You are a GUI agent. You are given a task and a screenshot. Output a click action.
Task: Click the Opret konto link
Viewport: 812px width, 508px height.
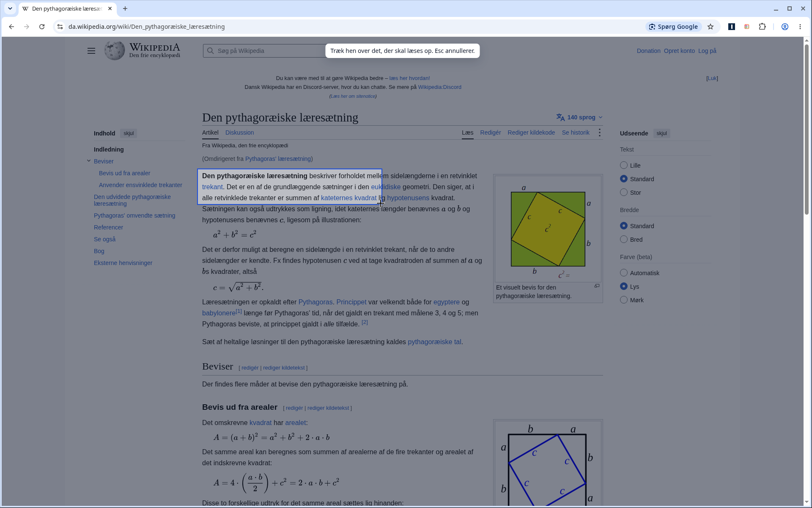[679, 51]
